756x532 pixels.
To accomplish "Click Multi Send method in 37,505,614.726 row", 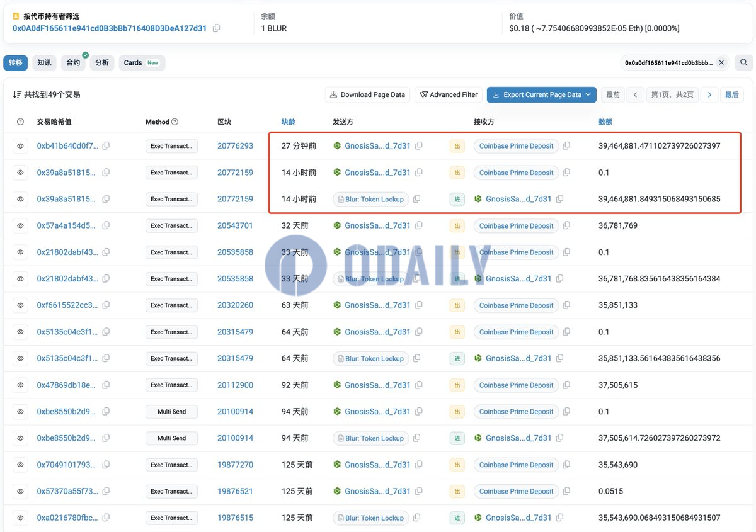I will tap(171, 438).
